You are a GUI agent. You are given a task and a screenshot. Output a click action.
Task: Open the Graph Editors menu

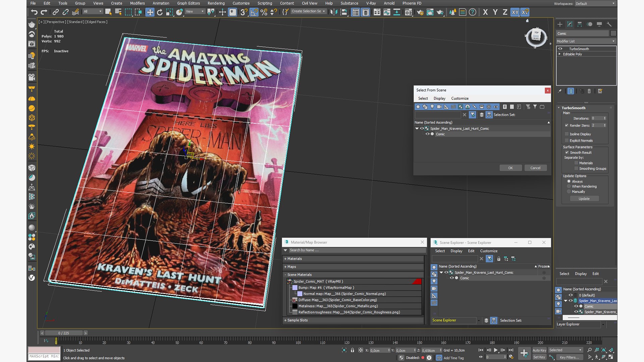tap(189, 3)
